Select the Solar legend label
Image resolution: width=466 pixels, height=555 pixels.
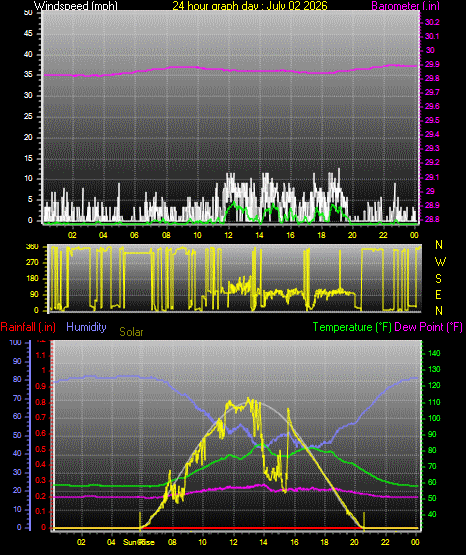pyautogui.click(x=131, y=332)
